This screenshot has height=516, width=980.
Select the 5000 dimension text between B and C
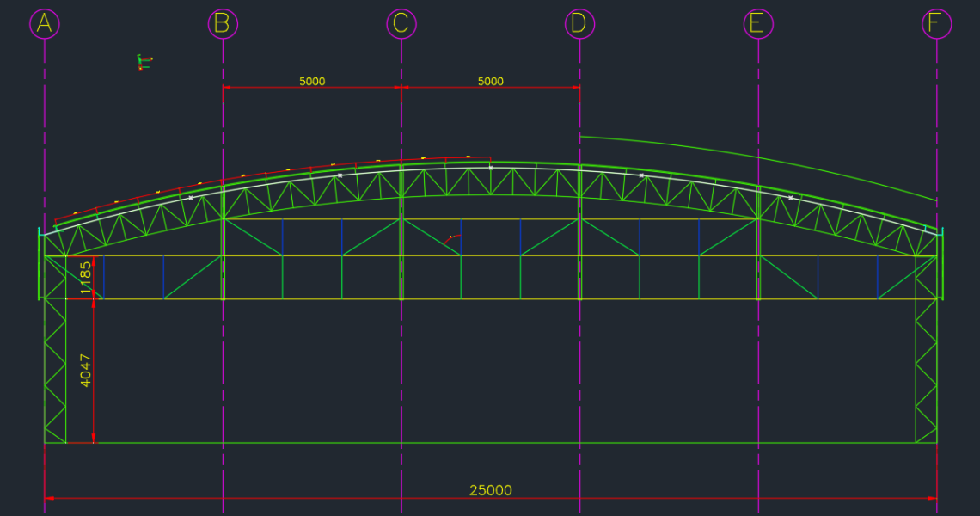tap(312, 81)
